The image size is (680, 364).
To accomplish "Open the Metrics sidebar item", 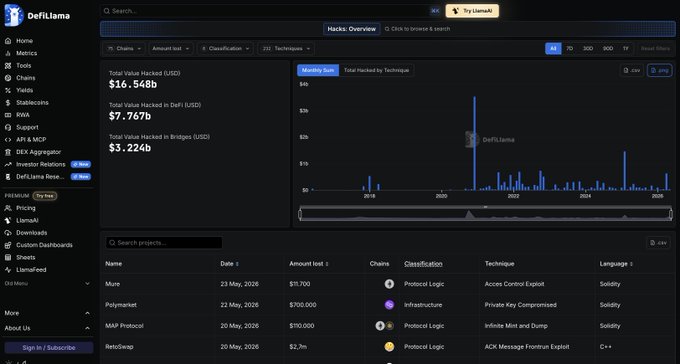I will pos(26,53).
